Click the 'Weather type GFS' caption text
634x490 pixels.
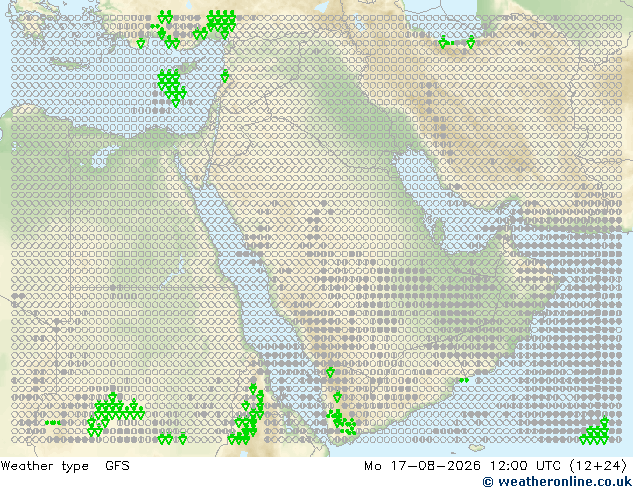click(x=65, y=466)
